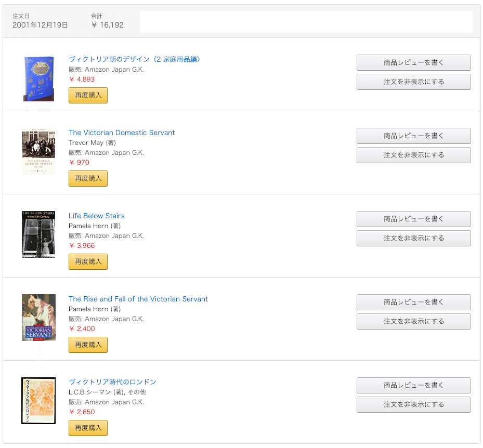Viewport: 483px width, 448px height.
Task: Follow the Life Below Stairs title link
Action: click(97, 216)
